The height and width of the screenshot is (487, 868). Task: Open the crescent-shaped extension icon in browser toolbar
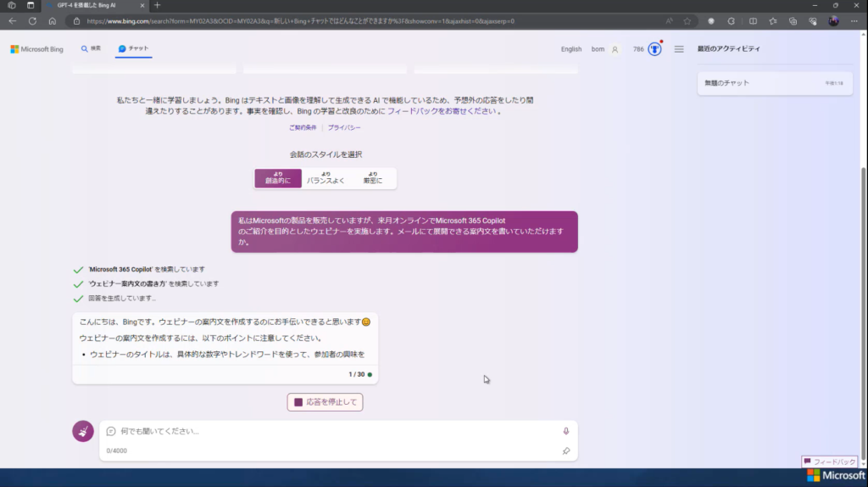point(731,21)
